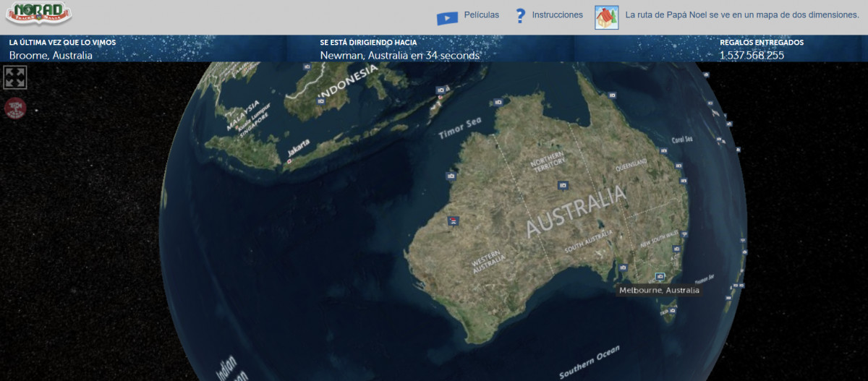Click the red Santa locator globe icon
The height and width of the screenshot is (381, 868).
pos(14,108)
